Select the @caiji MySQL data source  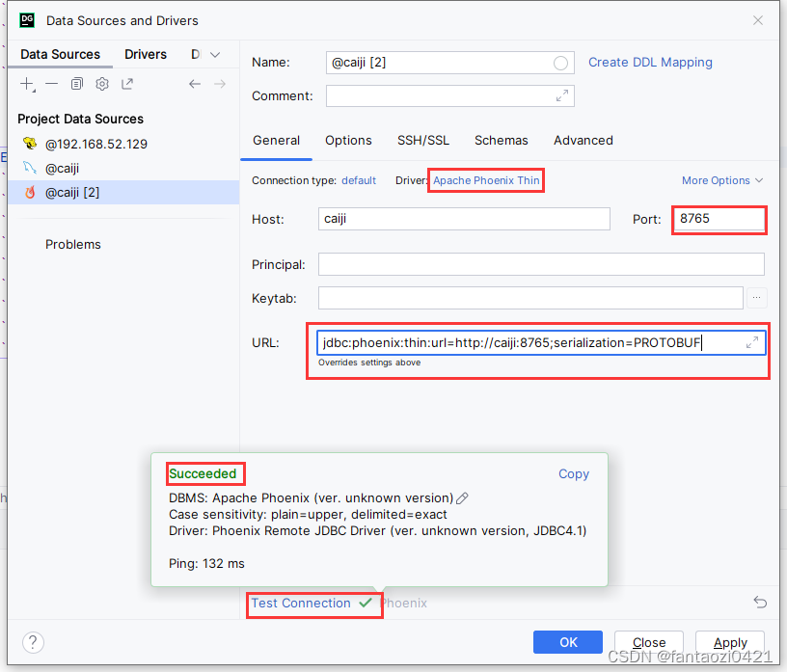[123, 168]
